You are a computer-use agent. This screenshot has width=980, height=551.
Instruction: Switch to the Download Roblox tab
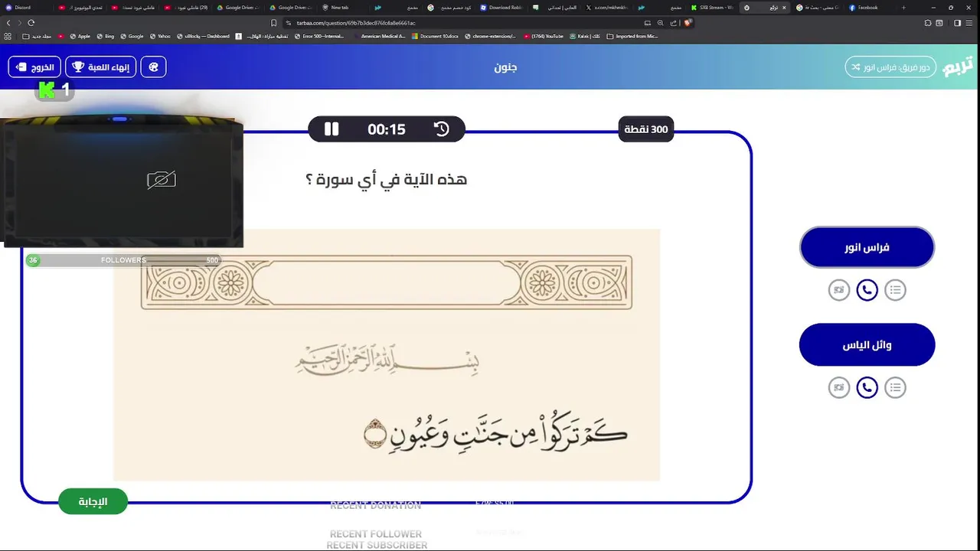[x=500, y=8]
